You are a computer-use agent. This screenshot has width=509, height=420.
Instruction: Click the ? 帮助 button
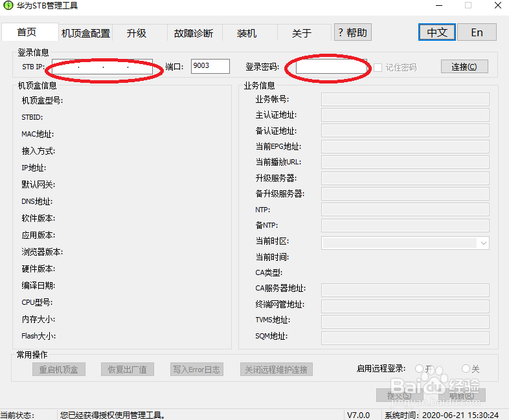353,32
